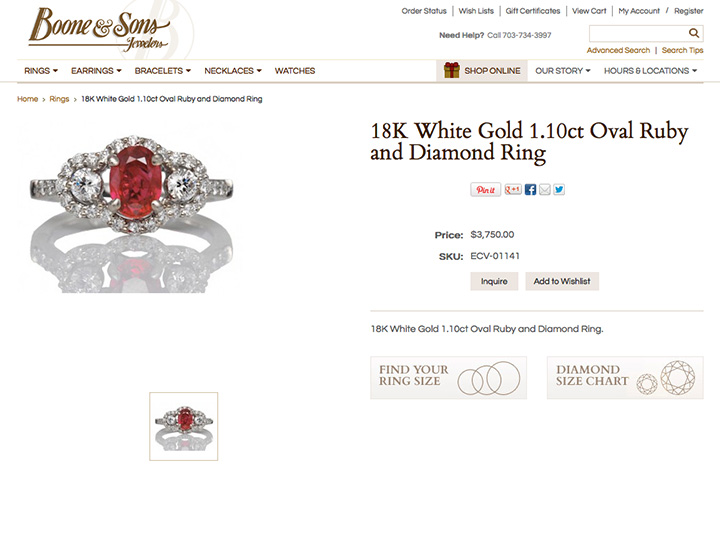The image size is (720, 540).
Task: Open the Watches menu item
Action: [295, 71]
